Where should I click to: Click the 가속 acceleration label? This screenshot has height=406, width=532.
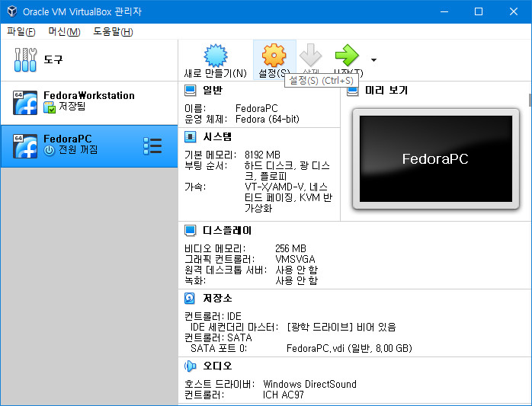(x=195, y=187)
